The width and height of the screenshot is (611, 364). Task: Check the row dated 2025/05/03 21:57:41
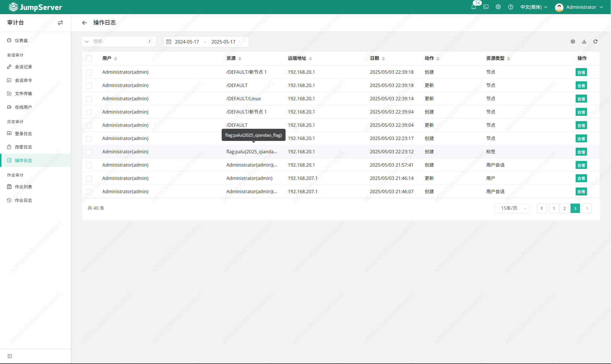(x=89, y=165)
